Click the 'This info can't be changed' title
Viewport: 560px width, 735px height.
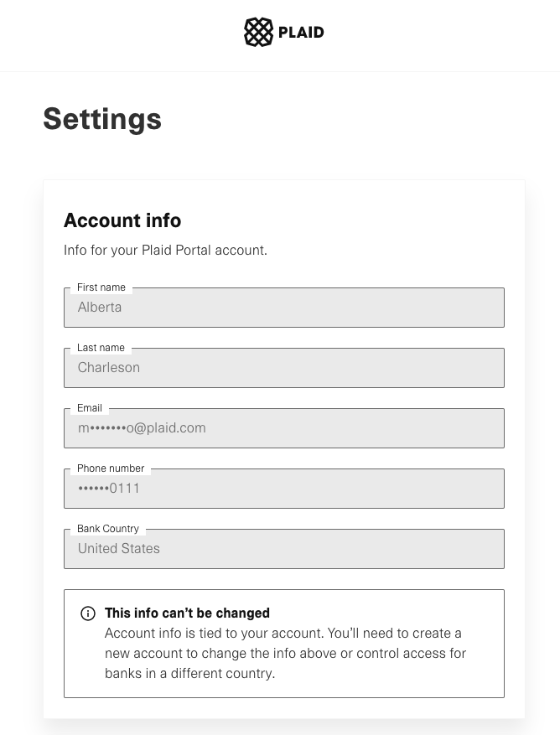click(x=187, y=613)
